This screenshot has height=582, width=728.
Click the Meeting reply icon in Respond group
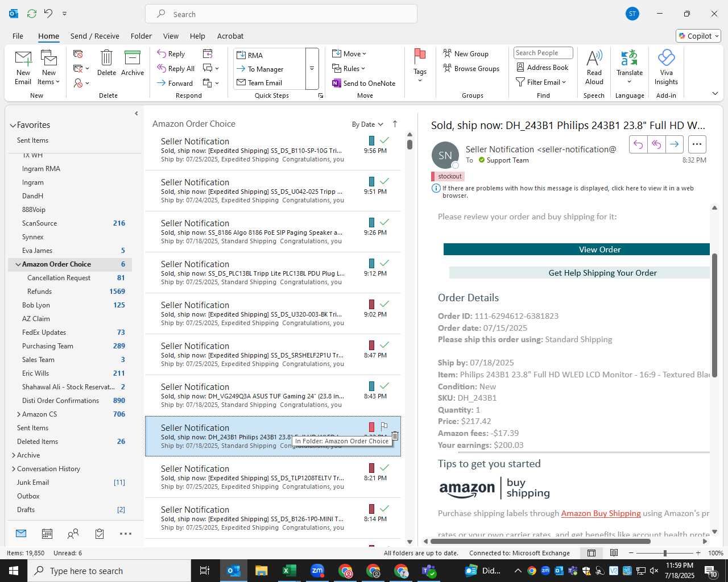click(208, 53)
